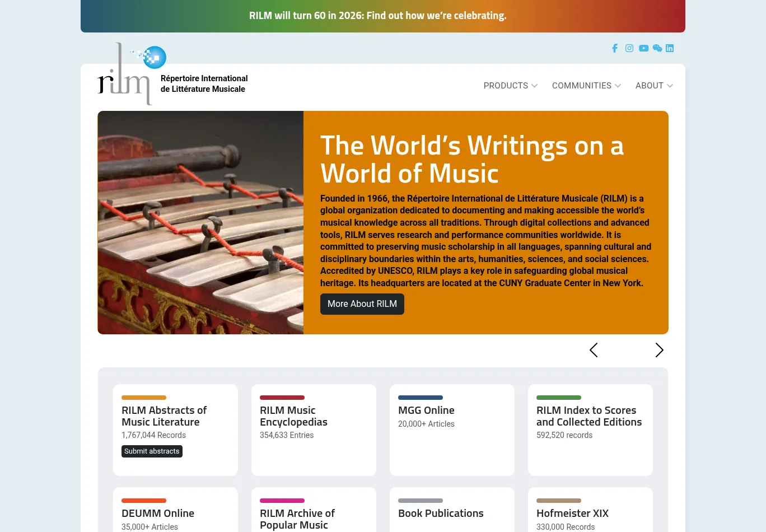Open the LinkedIn icon link
This screenshot has width=766, height=532.
point(670,48)
